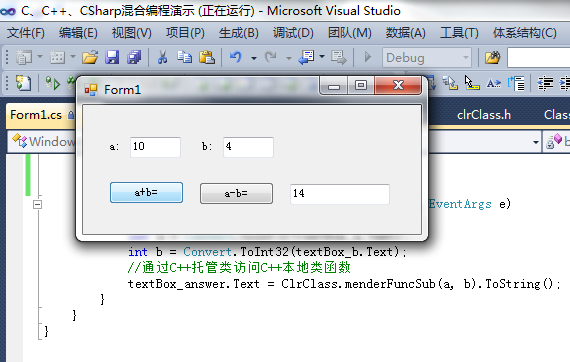Viewport: 570px width, 362px height.
Task: Click the Start Debugging play icon
Action: pyautogui.click(x=368, y=57)
